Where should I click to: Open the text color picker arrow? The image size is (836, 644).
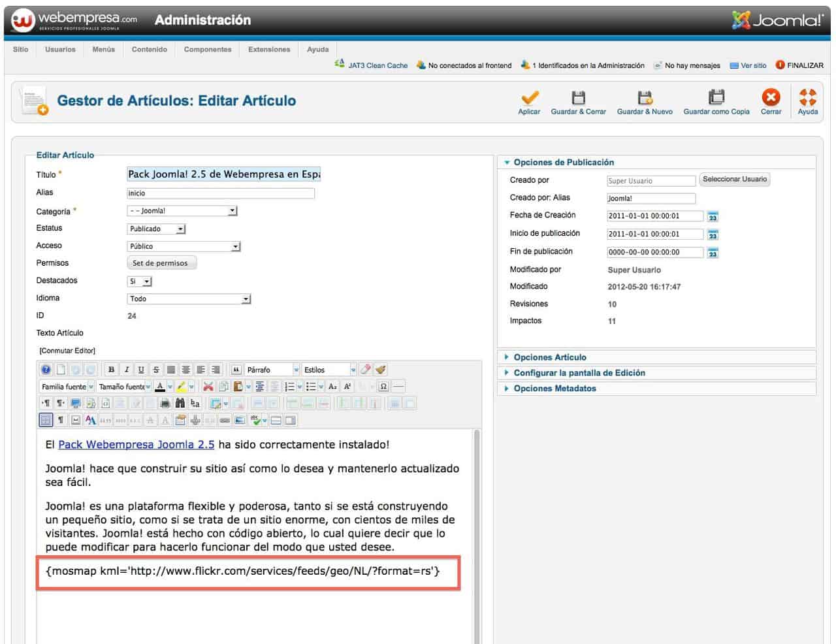(170, 387)
